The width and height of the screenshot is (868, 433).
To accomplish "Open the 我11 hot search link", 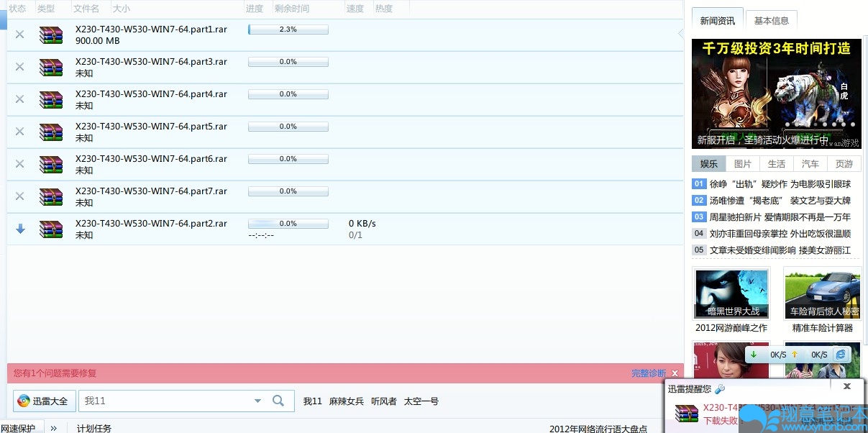I will pos(313,401).
